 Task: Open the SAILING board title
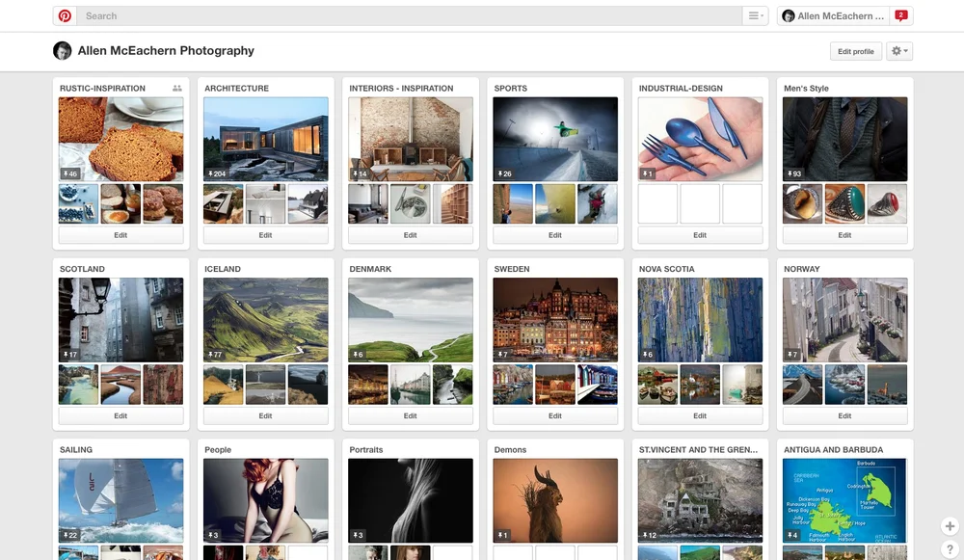(x=75, y=449)
